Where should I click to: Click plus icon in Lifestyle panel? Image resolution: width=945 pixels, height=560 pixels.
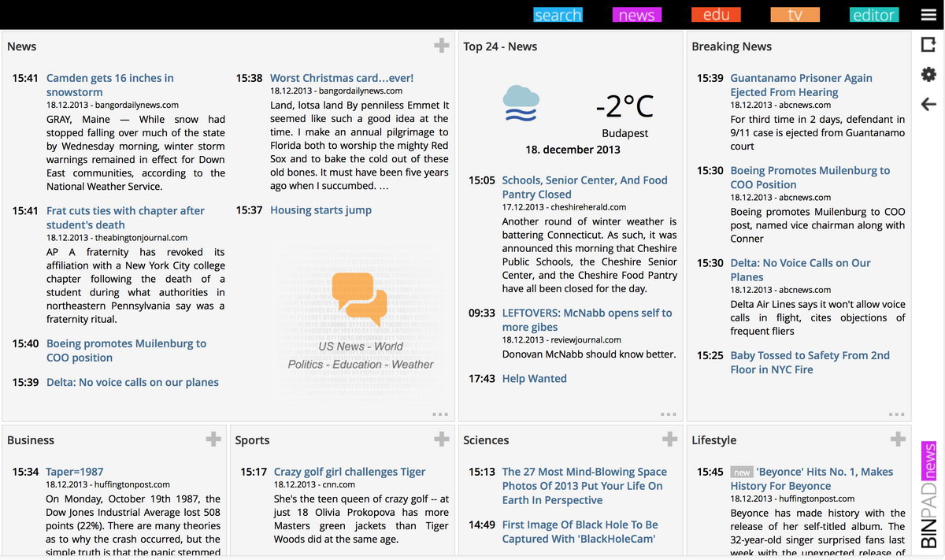click(898, 439)
